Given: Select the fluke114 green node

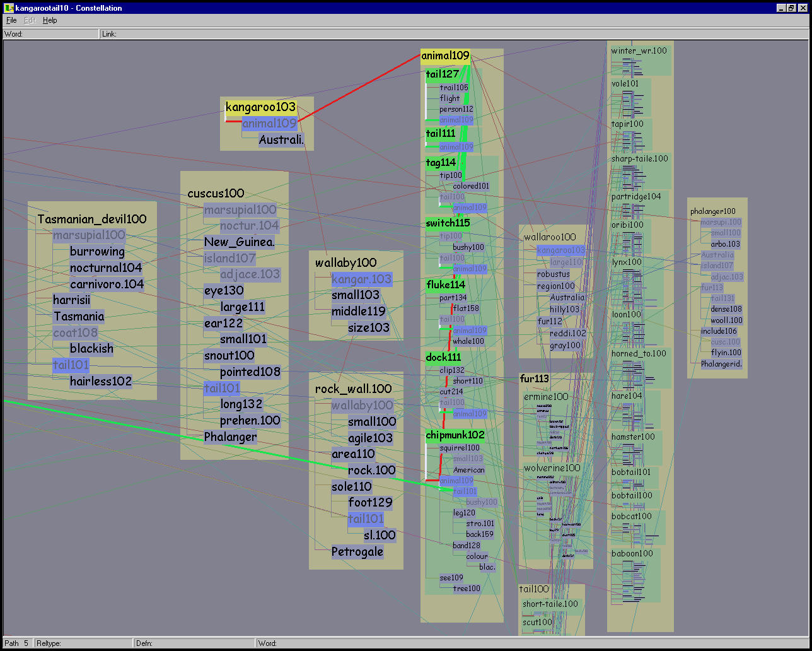Looking at the screenshot, I should tap(445, 284).
